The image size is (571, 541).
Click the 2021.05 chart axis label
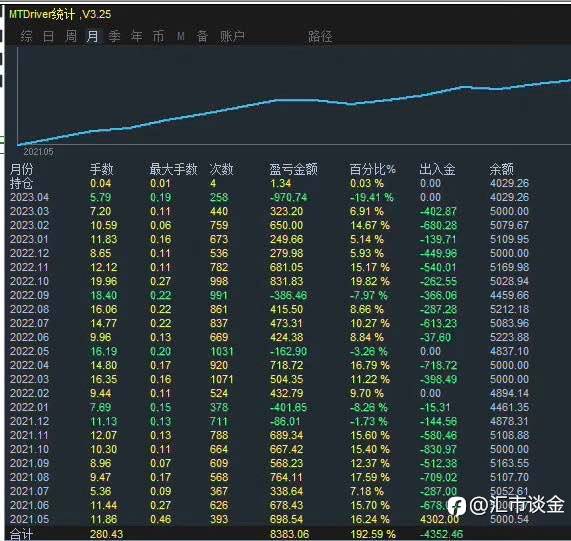point(38,152)
